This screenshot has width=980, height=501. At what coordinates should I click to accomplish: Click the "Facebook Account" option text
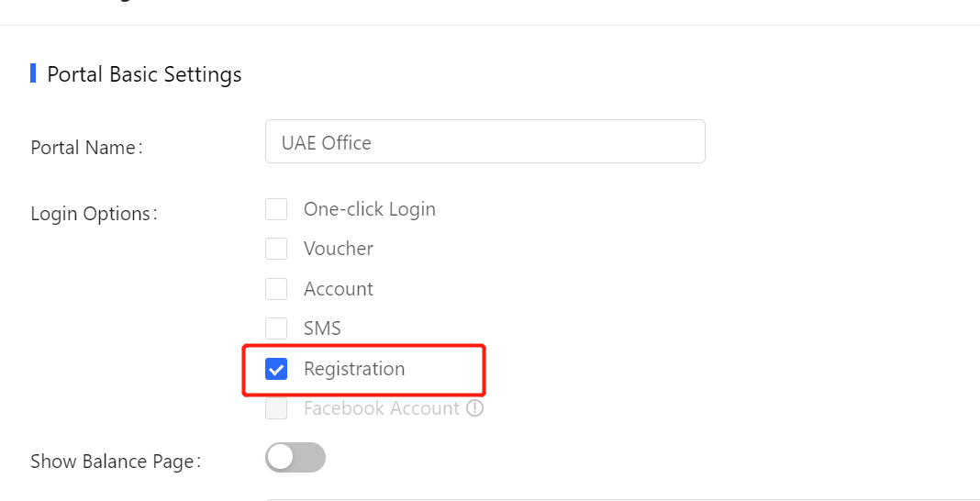point(381,408)
